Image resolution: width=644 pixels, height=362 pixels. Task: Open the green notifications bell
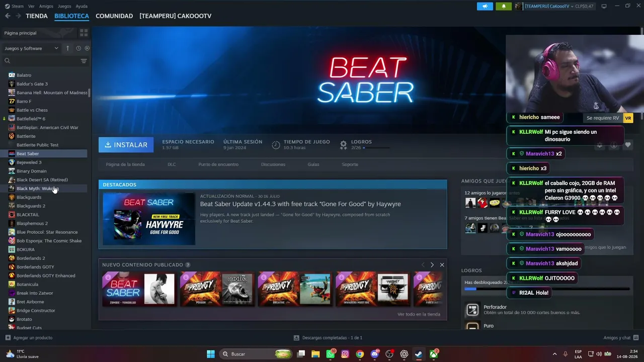tap(504, 6)
